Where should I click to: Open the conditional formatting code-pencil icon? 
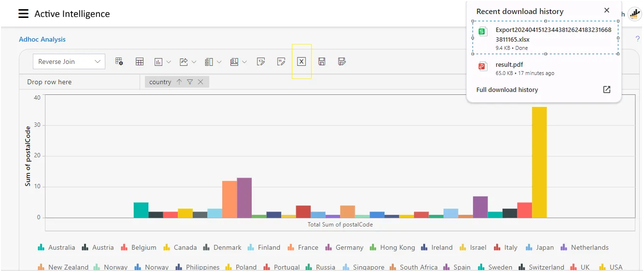click(261, 61)
